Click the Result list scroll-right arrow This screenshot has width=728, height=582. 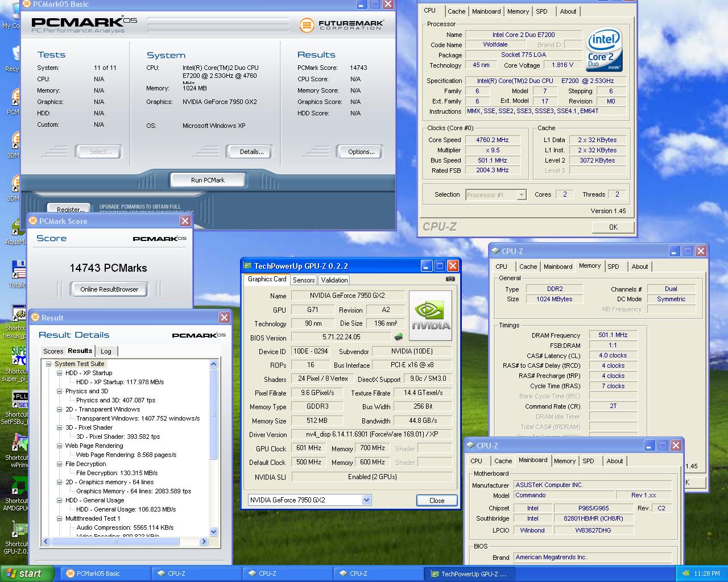[x=205, y=542]
